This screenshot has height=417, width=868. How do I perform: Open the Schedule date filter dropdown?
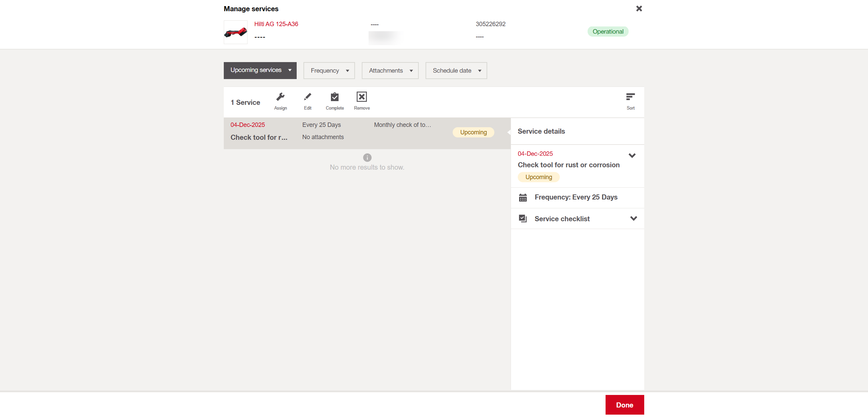tap(456, 71)
